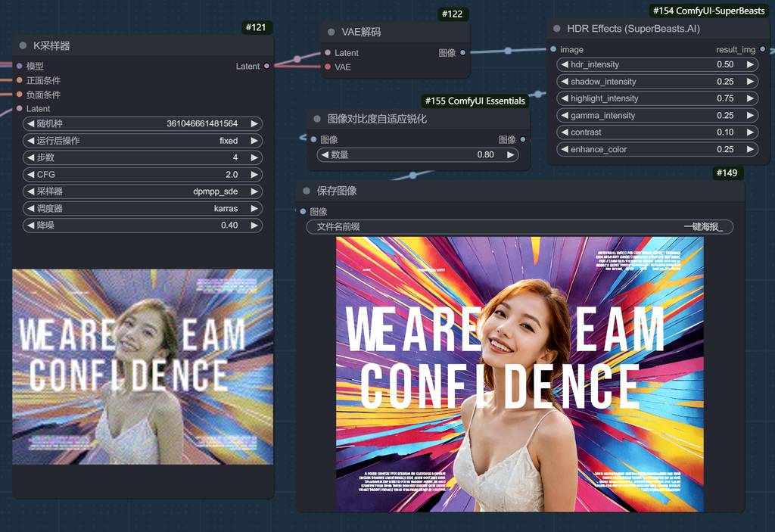Viewport: 775px width, 532px height.
Task: Click the 文件名前缀 filename prefix field
Action: coord(519,226)
